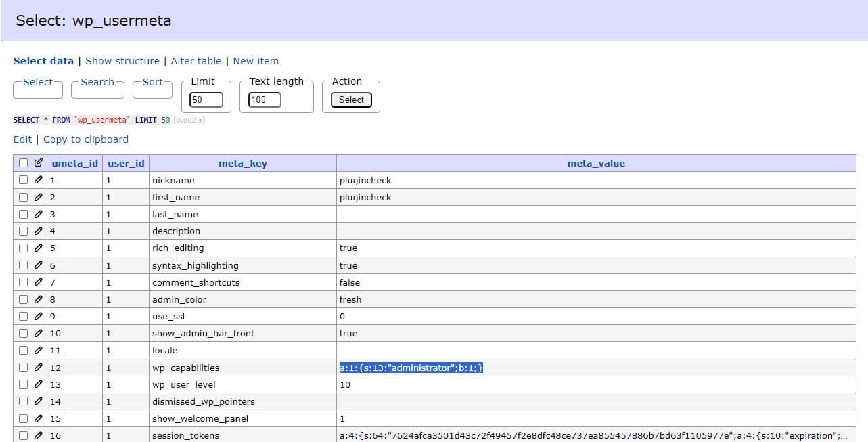Tick the checkbox for use_ssl row
The height and width of the screenshot is (442, 868).
[x=24, y=316]
